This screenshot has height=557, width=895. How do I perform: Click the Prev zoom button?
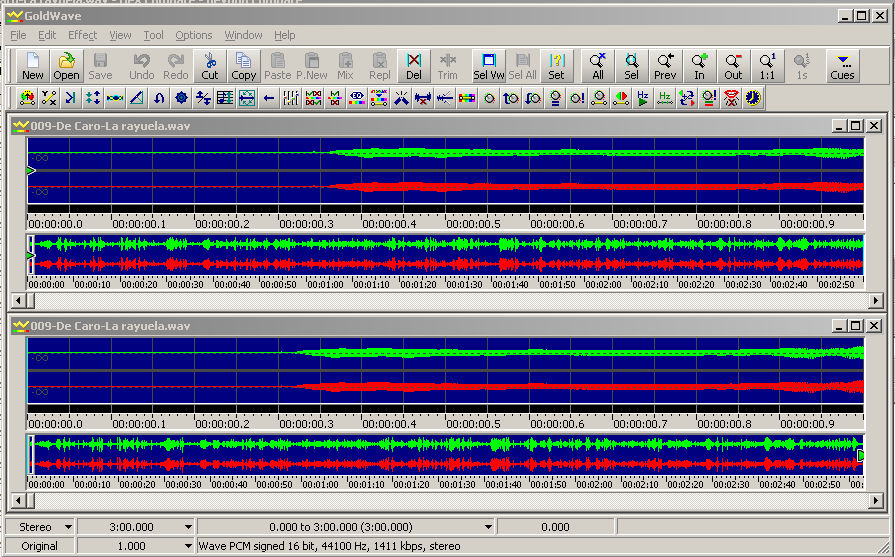(x=665, y=66)
